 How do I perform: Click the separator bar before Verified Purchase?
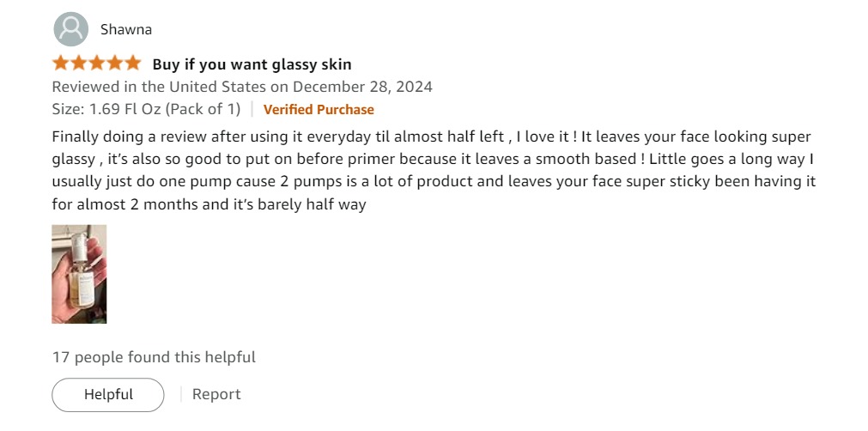(252, 109)
